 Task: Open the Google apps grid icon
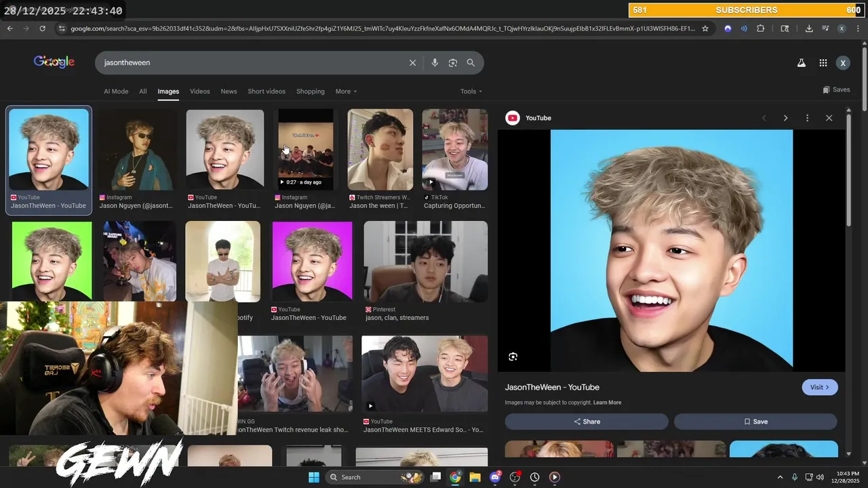point(823,63)
